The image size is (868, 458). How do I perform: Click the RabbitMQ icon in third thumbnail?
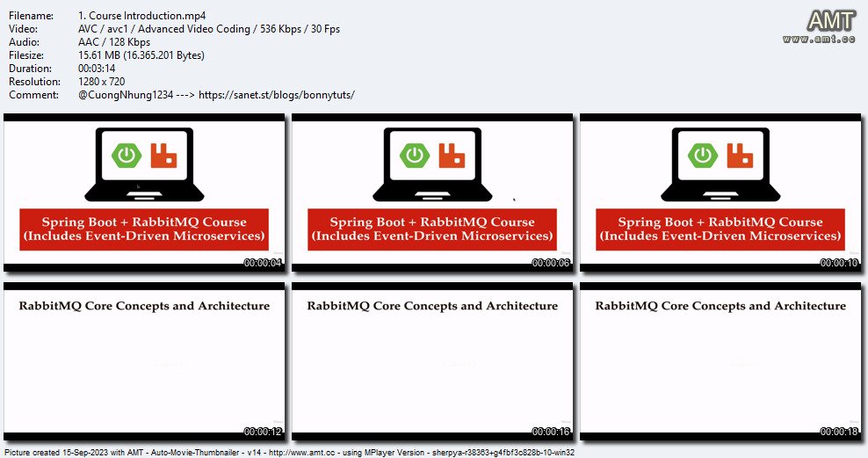pyautogui.click(x=740, y=156)
